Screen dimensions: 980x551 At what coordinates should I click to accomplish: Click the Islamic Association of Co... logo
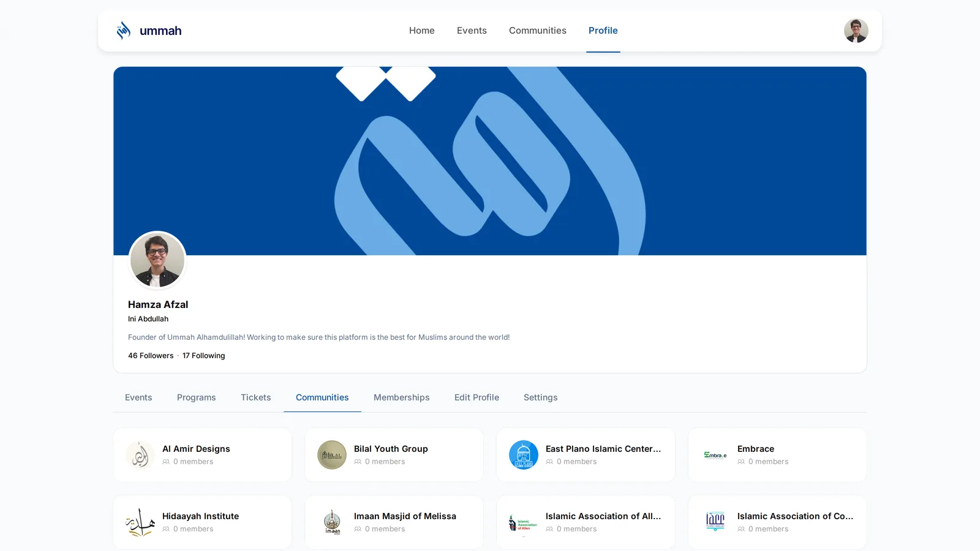pyautogui.click(x=715, y=522)
